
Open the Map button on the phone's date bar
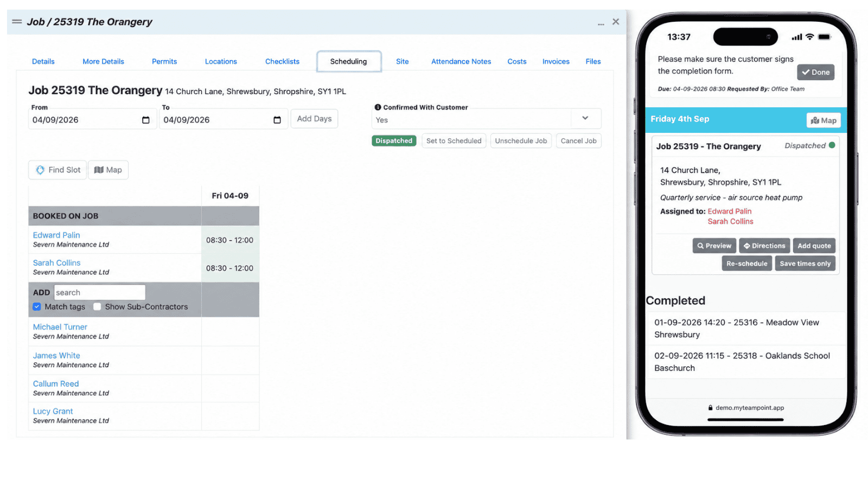[x=824, y=120]
